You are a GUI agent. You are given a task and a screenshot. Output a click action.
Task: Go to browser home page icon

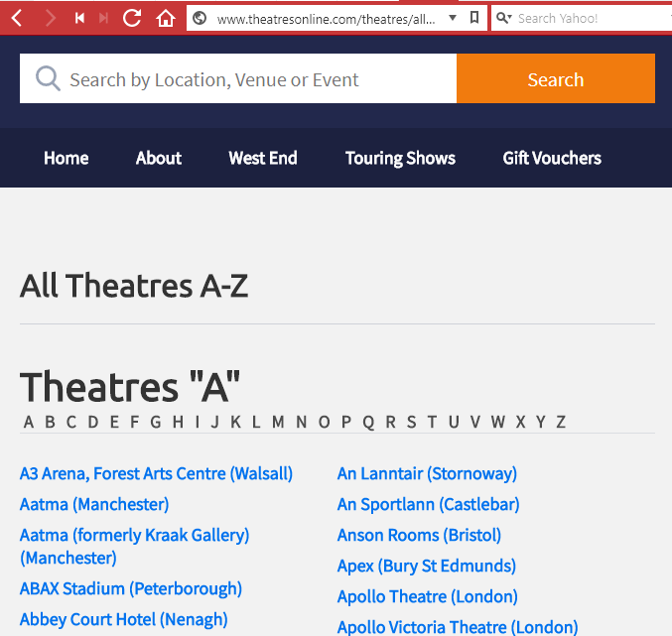[166, 19]
